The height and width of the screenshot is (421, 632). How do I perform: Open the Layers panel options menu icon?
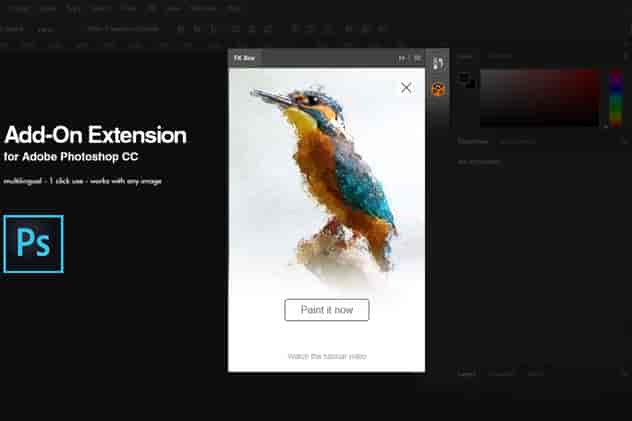click(625, 373)
